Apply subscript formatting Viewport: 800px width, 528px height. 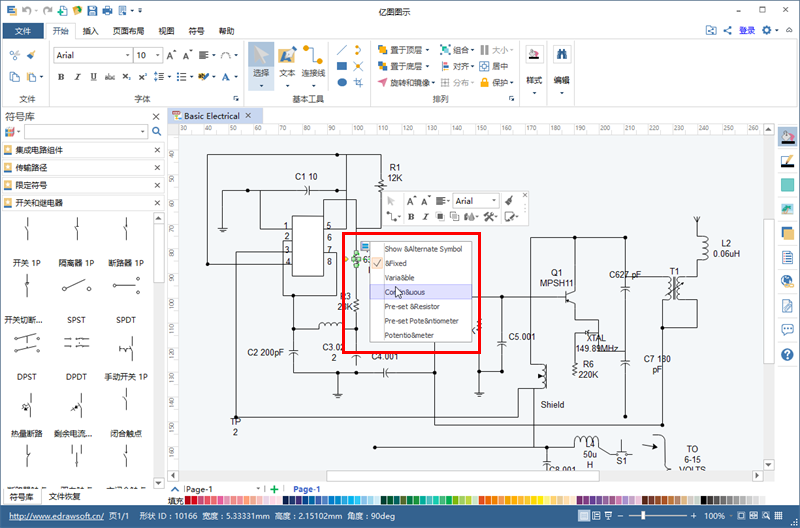click(x=127, y=77)
